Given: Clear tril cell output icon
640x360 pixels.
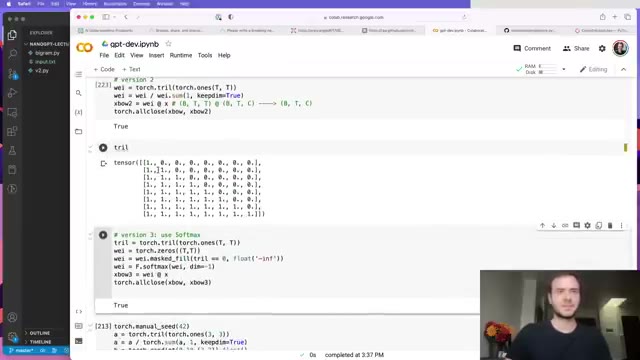Looking at the screenshot, I should point(103,164).
